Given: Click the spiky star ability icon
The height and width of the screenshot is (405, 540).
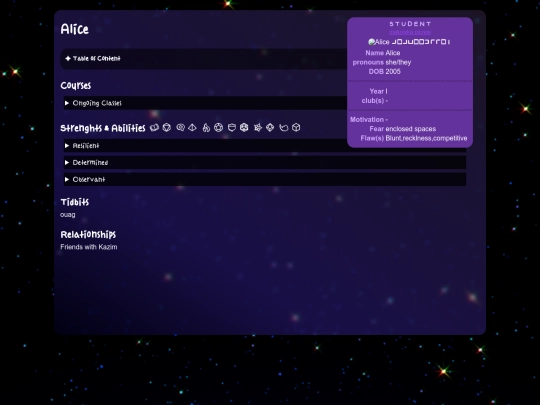Looking at the screenshot, I should point(258,128).
